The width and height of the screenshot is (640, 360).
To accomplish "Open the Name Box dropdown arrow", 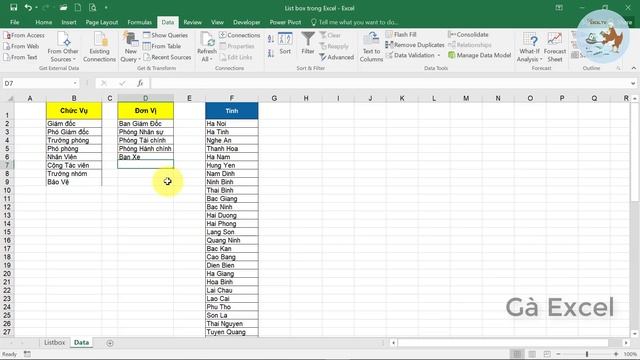I will click(x=75, y=83).
